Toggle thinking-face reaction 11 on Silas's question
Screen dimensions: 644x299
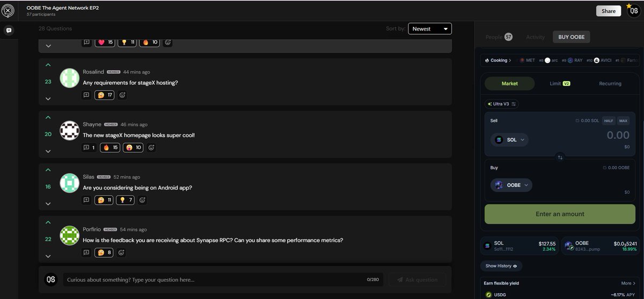pos(104,200)
